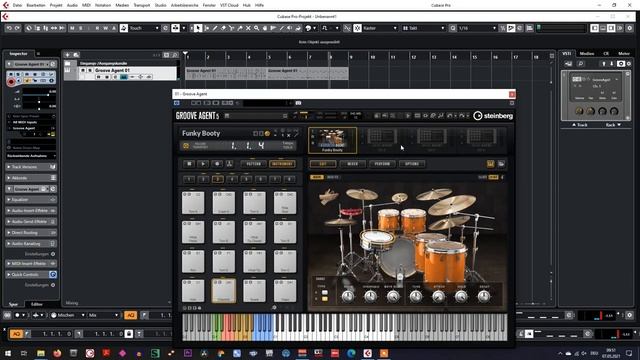Toggle global Mute (M) in toolbar

(x=72, y=28)
